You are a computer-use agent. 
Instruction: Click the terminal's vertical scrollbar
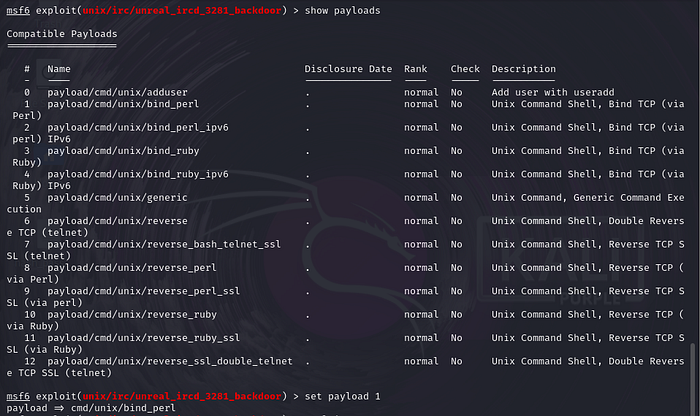(693, 370)
